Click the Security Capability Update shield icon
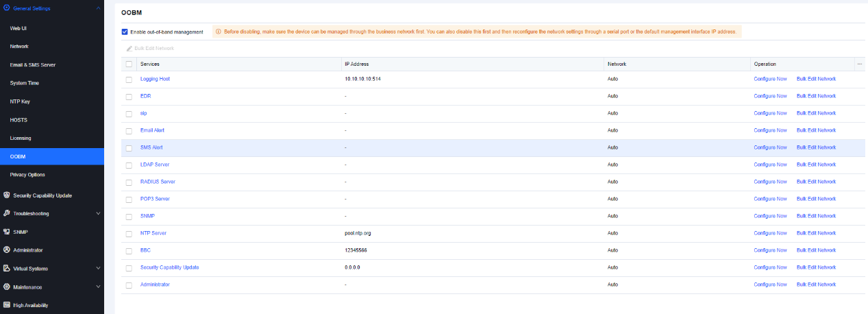868x314 pixels. pyautogui.click(x=7, y=195)
